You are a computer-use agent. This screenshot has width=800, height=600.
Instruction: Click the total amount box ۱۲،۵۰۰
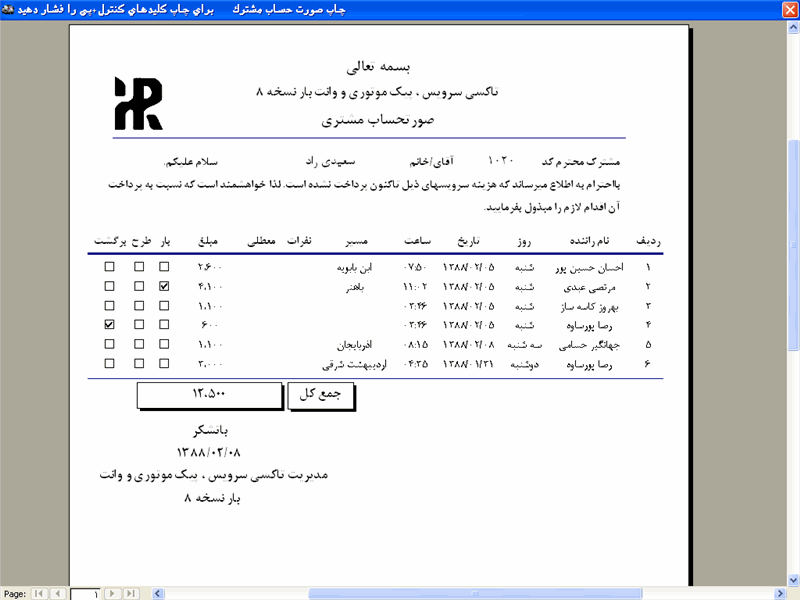click(210, 396)
